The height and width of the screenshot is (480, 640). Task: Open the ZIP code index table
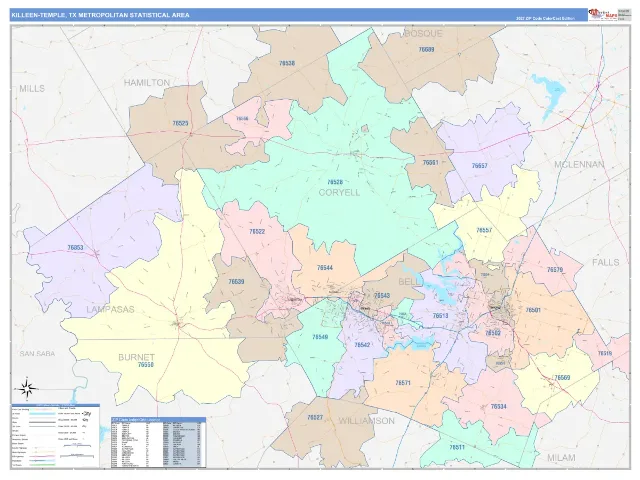[158, 442]
